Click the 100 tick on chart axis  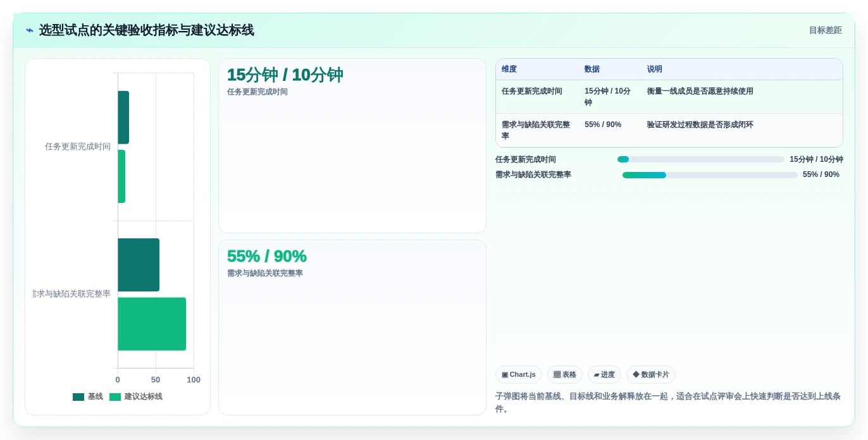tap(194, 380)
